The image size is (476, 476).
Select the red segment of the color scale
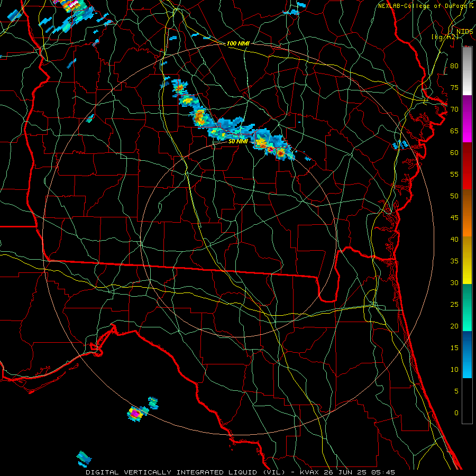point(467,166)
